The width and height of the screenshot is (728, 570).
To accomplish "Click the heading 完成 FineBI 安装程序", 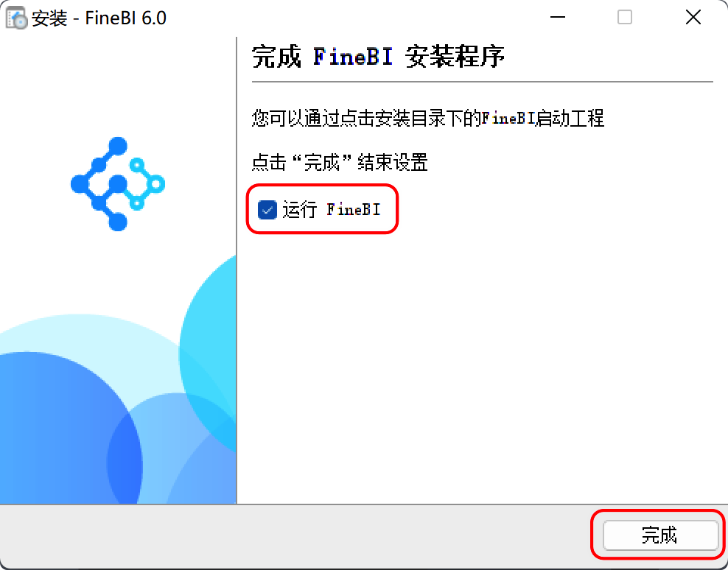I will coord(378,57).
